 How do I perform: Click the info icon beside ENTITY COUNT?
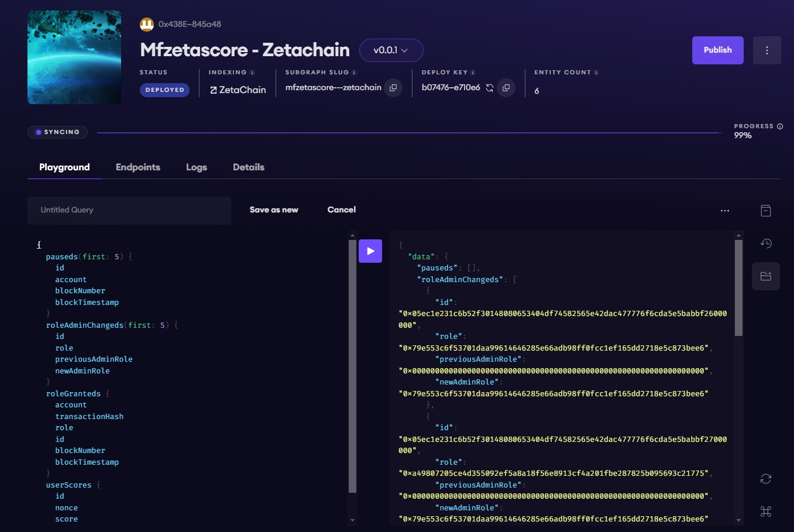[596, 73]
